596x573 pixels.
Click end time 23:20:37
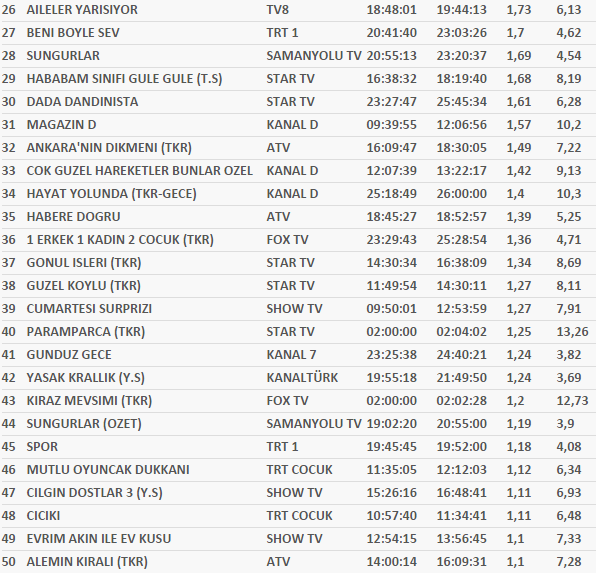pyautogui.click(x=461, y=56)
